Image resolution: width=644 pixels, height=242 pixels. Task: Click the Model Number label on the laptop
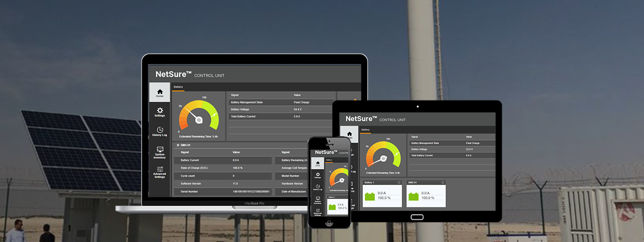pos(291,176)
